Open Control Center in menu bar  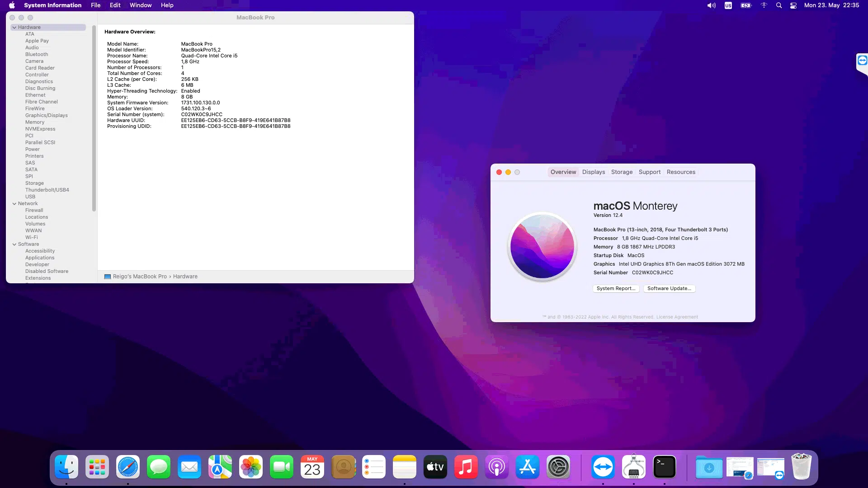[x=793, y=5]
